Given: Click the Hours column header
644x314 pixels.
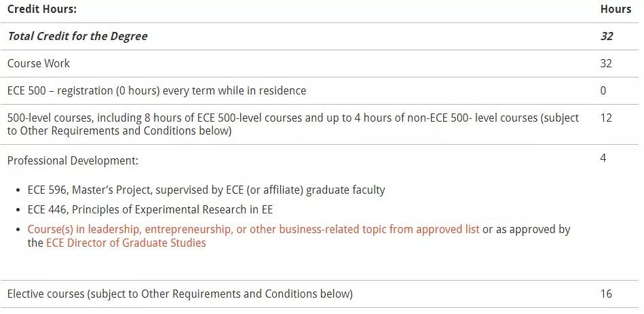Looking at the screenshot, I should coord(615,9).
